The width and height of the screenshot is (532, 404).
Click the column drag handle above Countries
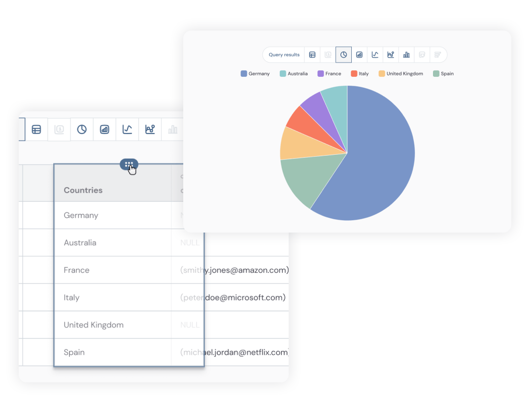[x=129, y=164]
